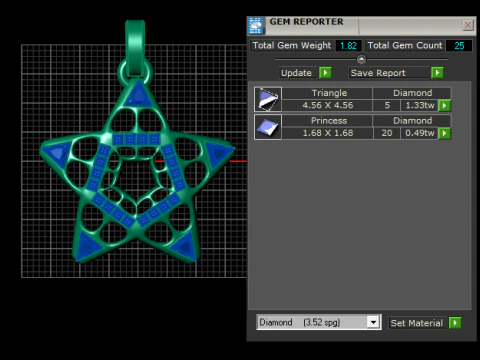Click the quantity 20 cell

click(387, 133)
